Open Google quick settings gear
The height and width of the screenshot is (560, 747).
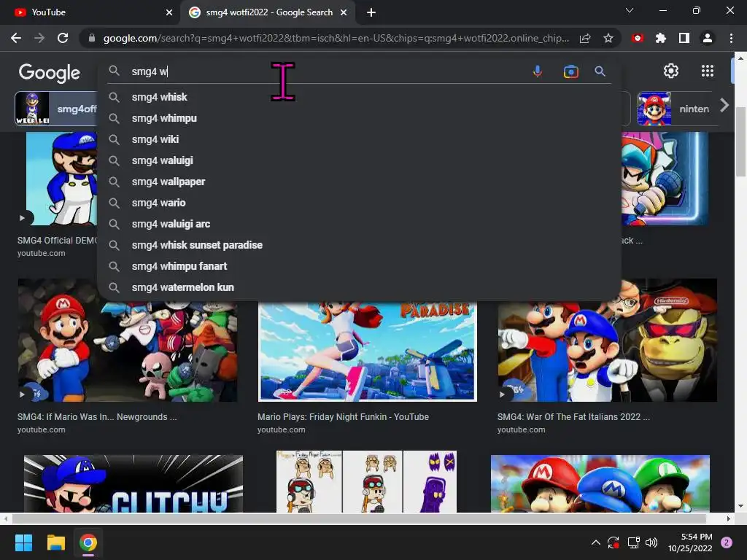click(671, 71)
